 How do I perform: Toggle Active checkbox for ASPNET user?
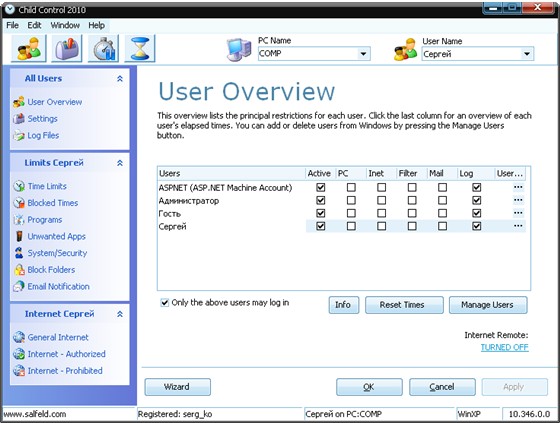[x=321, y=187]
